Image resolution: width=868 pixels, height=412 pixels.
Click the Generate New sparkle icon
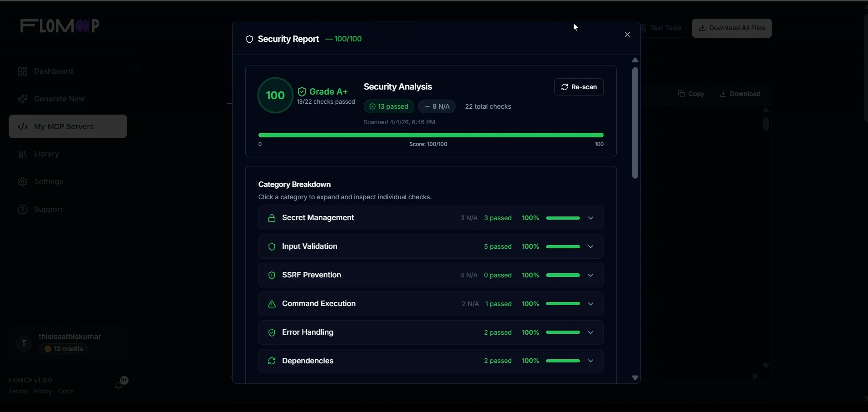click(23, 99)
